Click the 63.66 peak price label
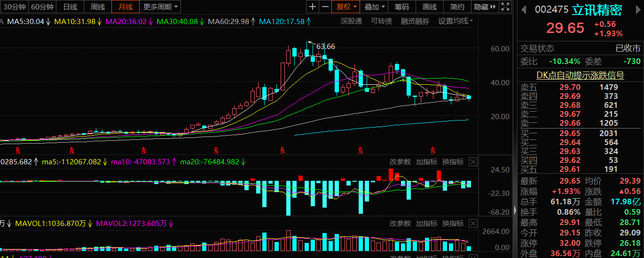Screen dimensions: 644x258 [x=326, y=46]
